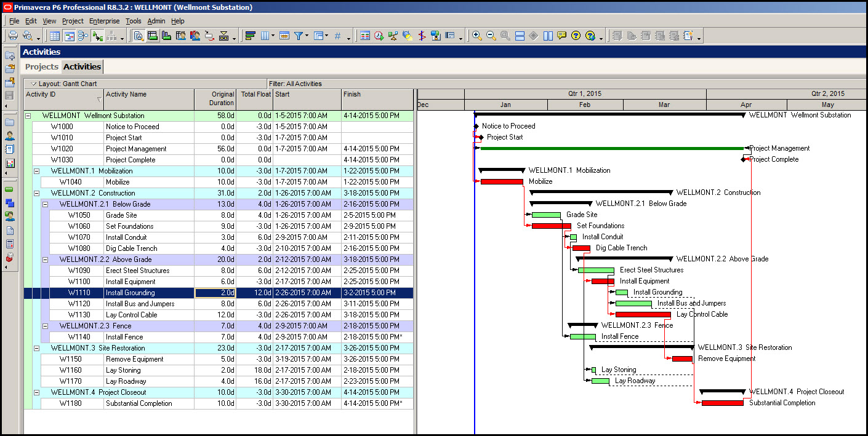Open the Resources icon in the sidebar
Screen dimensions: 868x436
tap(10, 135)
